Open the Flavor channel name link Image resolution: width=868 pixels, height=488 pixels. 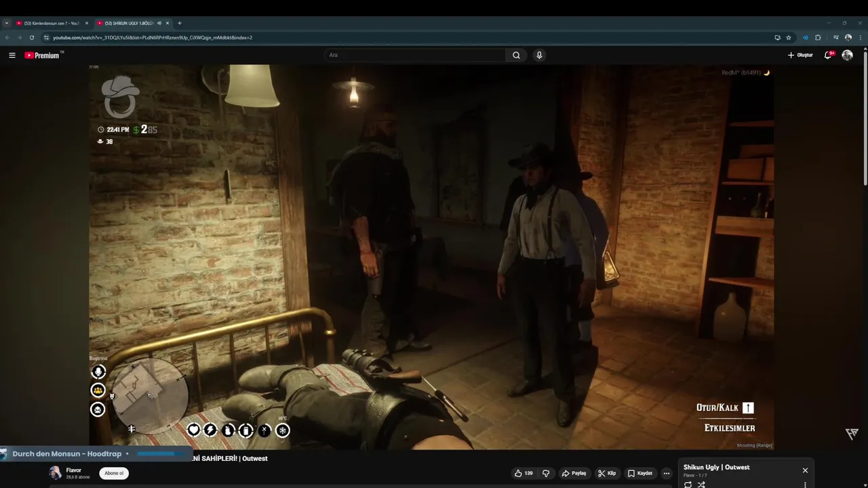(x=73, y=470)
